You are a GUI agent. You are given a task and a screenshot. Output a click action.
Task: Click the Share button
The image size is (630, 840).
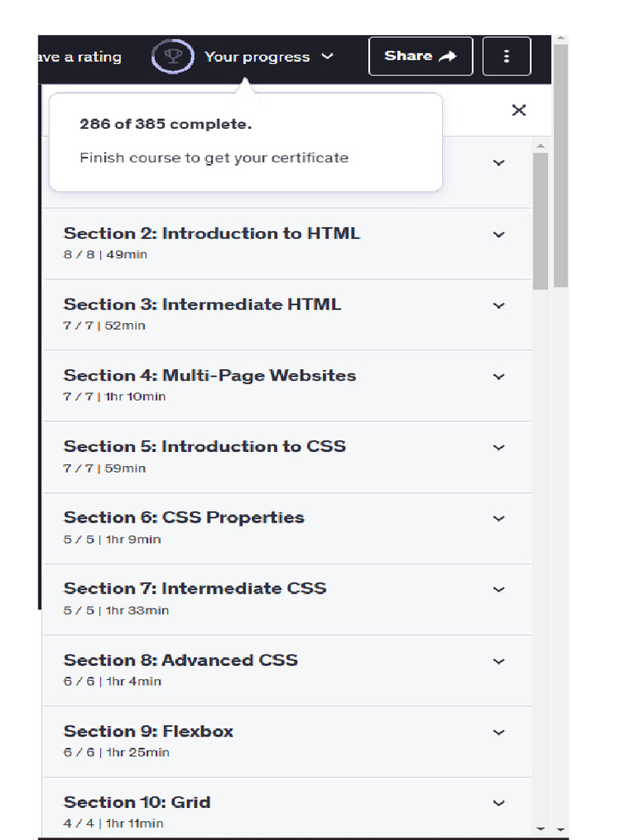click(x=420, y=56)
